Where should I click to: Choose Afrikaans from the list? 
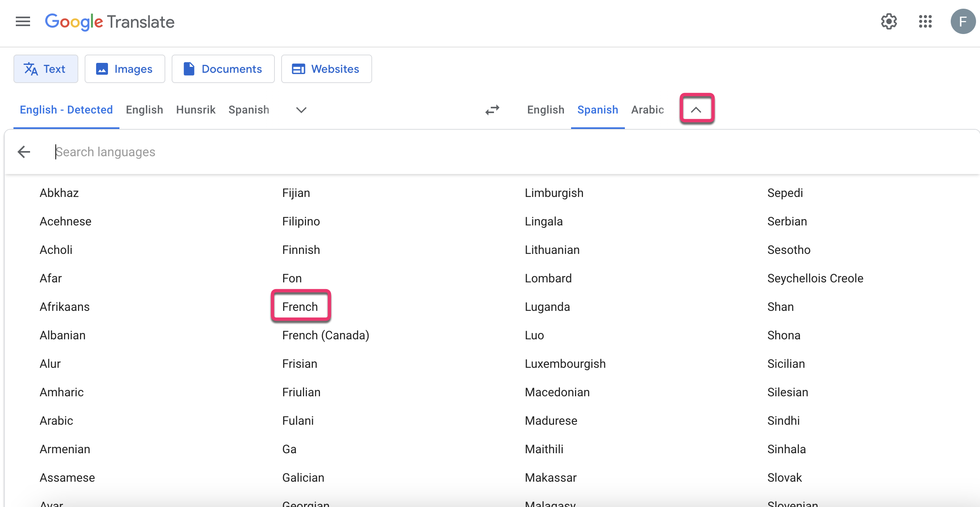pos(65,307)
